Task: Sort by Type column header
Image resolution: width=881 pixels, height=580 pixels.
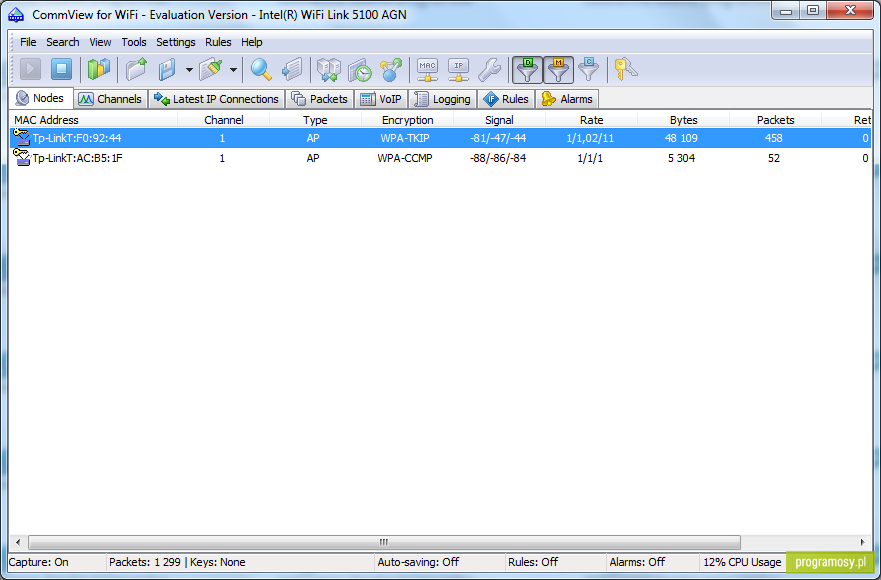Action: click(x=315, y=120)
